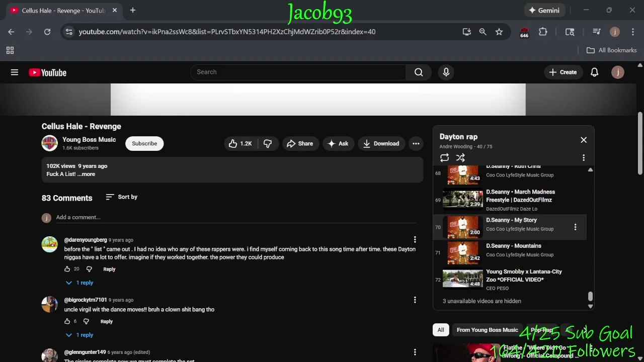Screen dimensions: 644x362
Task: Like bigrockytm7101's comment
Action: click(67, 321)
